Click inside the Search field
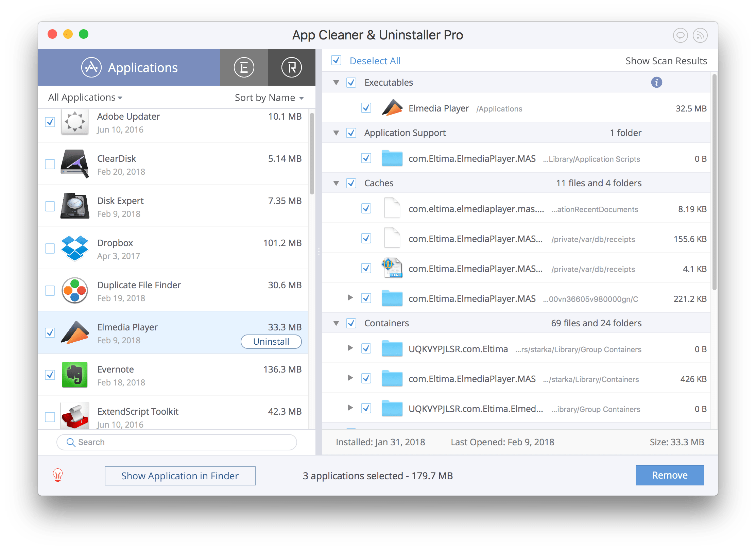Screen dimensions: 756x550 [176, 442]
